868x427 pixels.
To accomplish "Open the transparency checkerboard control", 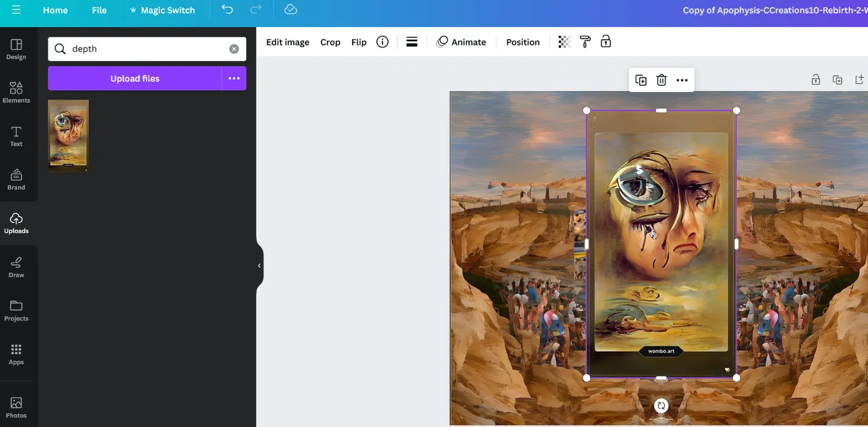I will point(564,42).
